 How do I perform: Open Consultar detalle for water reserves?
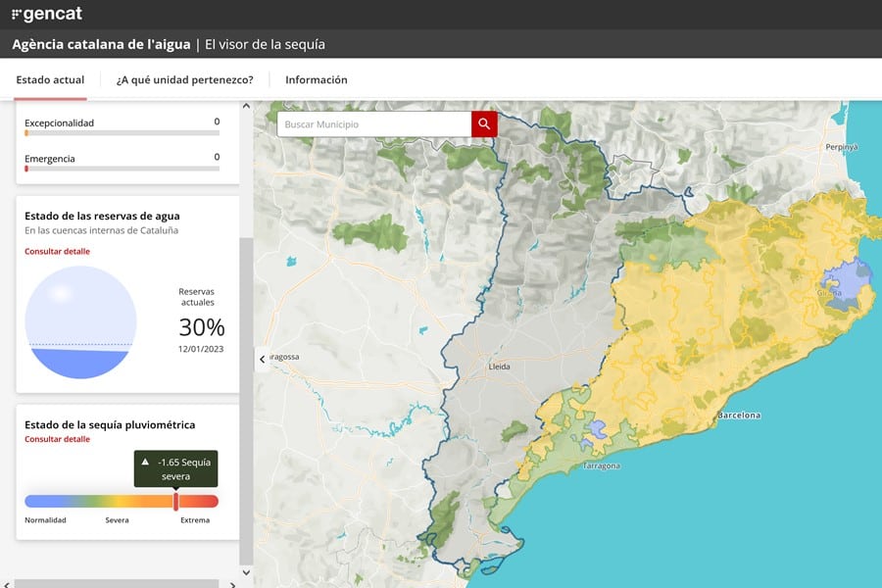57,252
